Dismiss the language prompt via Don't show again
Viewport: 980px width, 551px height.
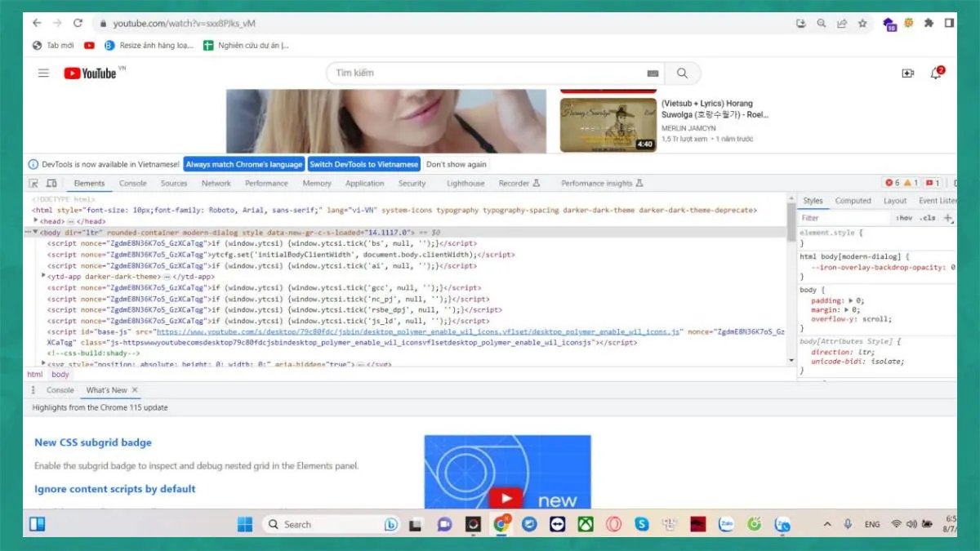456,163
